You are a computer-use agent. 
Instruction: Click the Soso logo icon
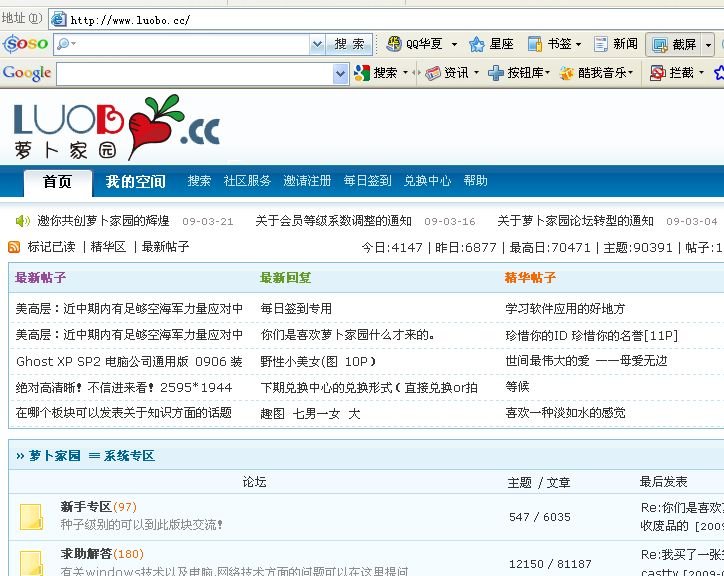tap(25, 44)
